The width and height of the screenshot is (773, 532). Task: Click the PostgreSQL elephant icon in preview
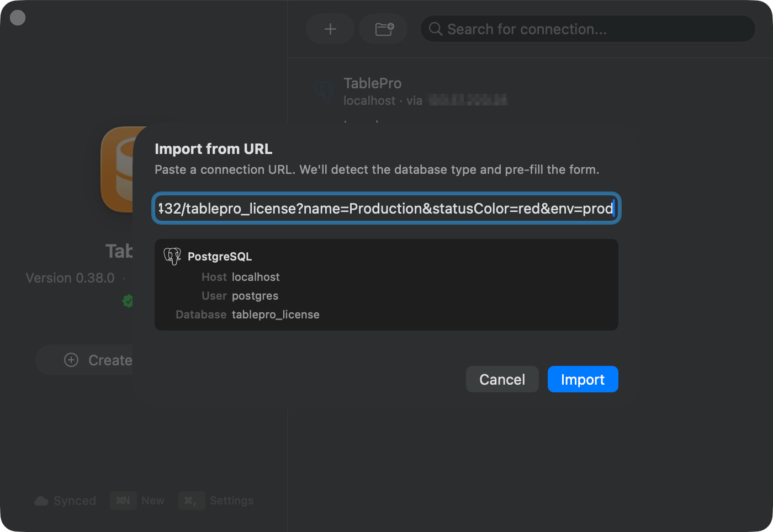click(172, 256)
